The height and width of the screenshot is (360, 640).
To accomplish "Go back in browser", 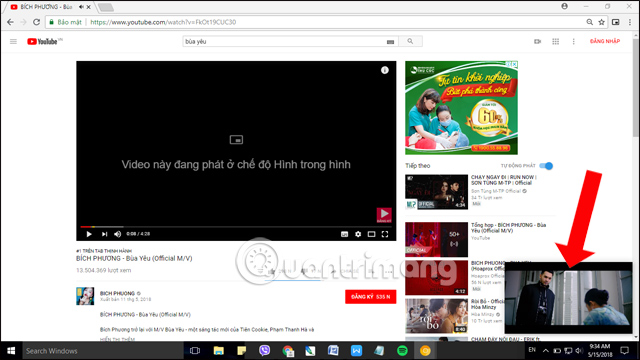I will (10, 22).
